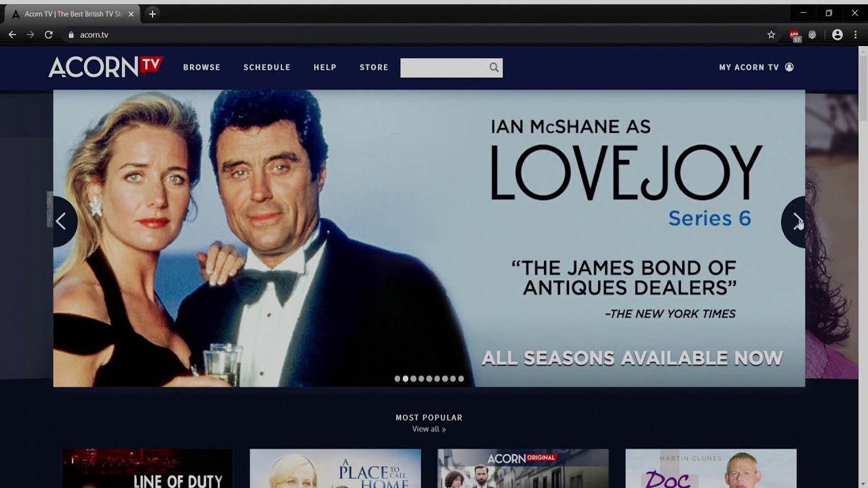Select the fourth carousel dot

click(421, 379)
